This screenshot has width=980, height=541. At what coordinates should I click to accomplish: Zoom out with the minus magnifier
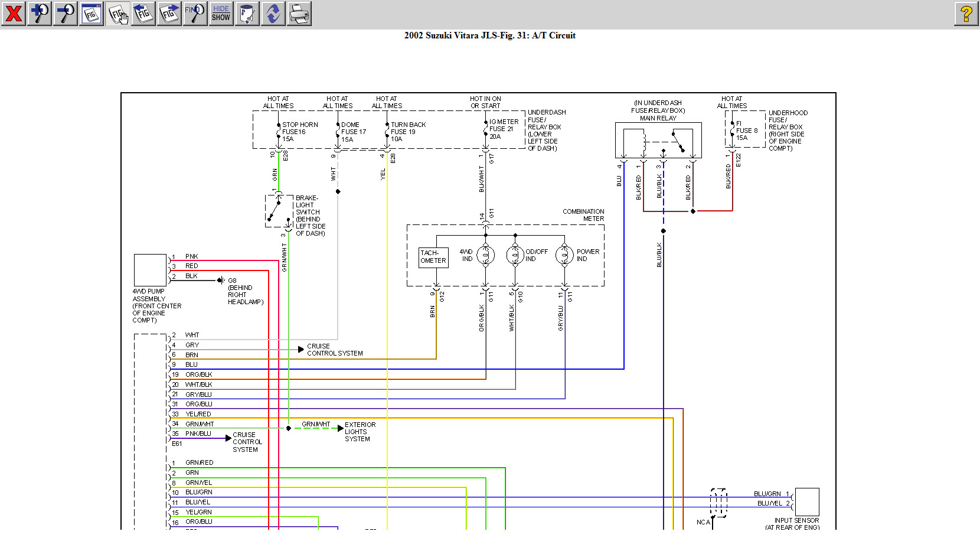pyautogui.click(x=65, y=13)
